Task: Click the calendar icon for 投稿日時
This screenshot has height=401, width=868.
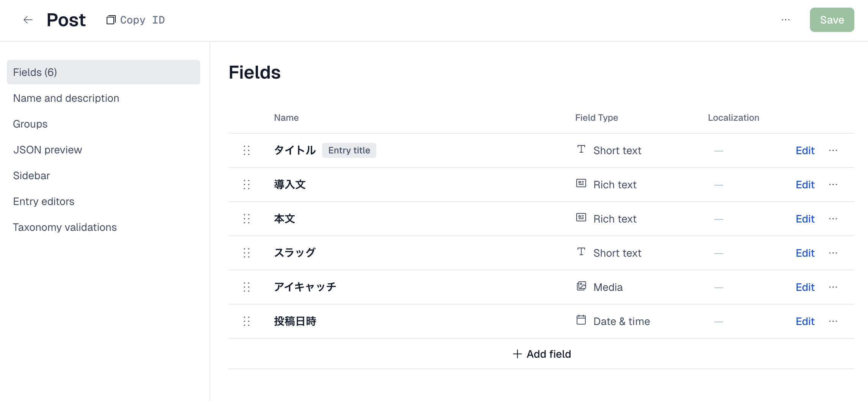Action: 581,320
